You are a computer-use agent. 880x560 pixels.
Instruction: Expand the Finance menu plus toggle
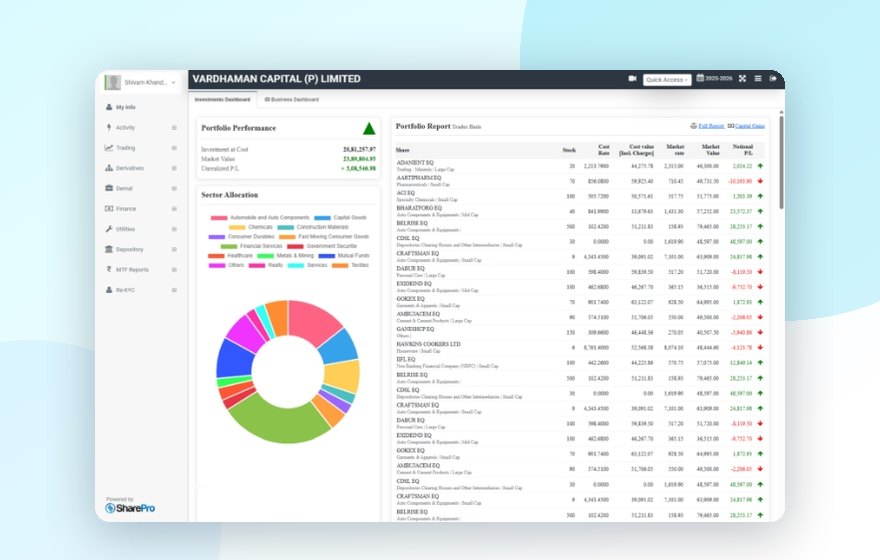[174, 208]
